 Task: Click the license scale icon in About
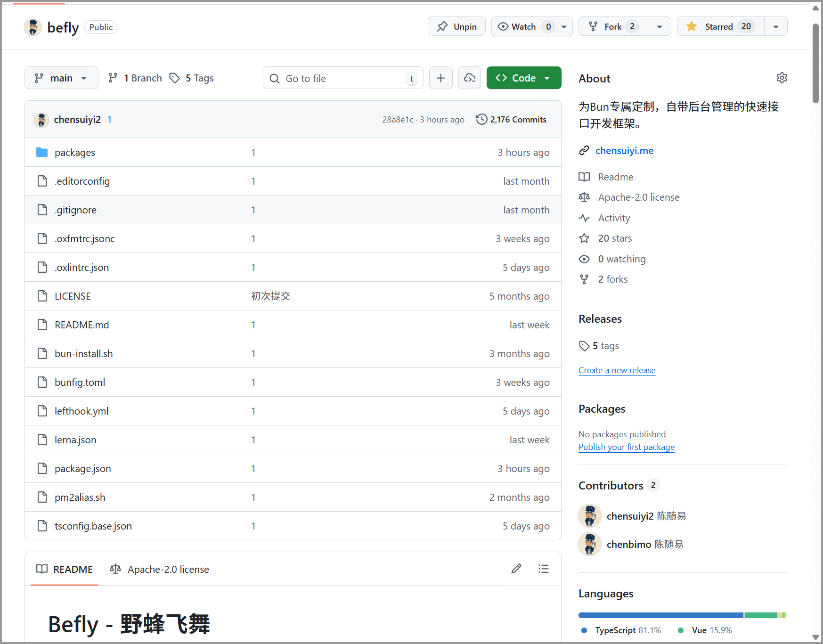tap(584, 197)
